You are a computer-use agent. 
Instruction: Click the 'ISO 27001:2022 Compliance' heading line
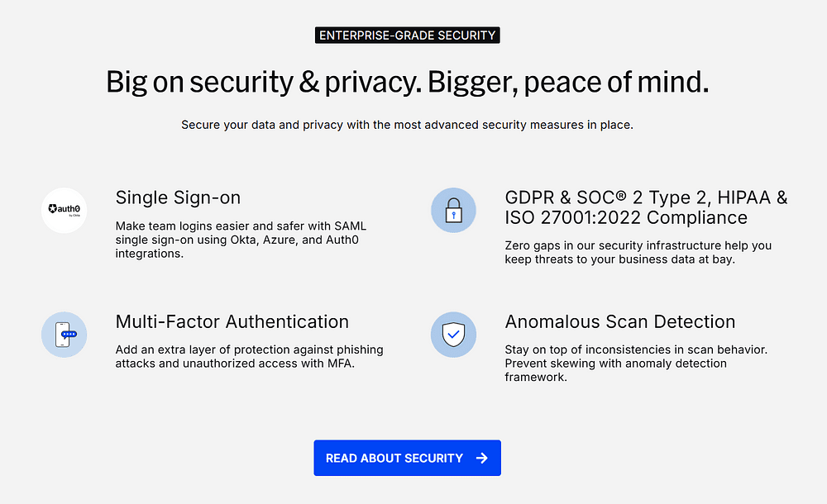[626, 217]
